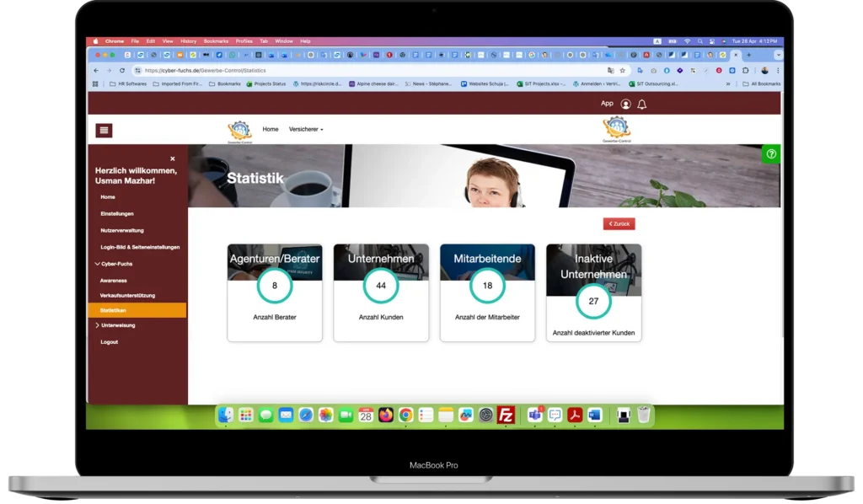Click the green help question mark icon

771,154
